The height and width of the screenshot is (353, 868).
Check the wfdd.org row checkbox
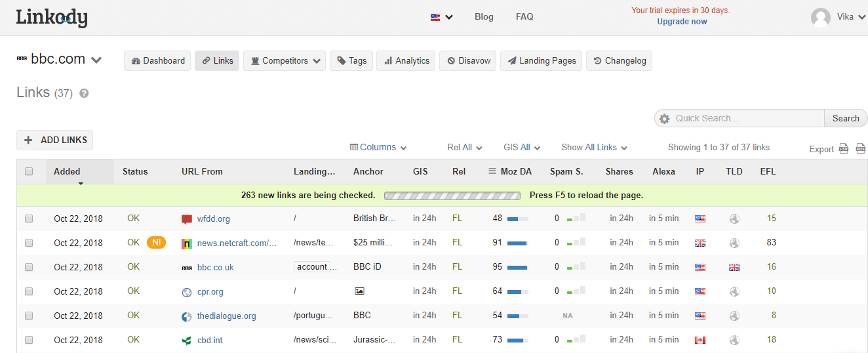pyautogui.click(x=29, y=218)
